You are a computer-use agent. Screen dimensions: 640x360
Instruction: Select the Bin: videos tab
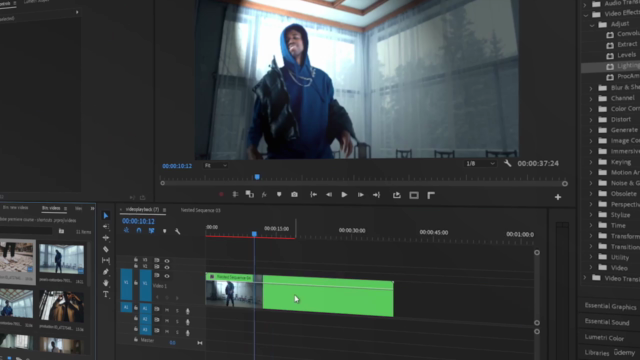coord(51,208)
